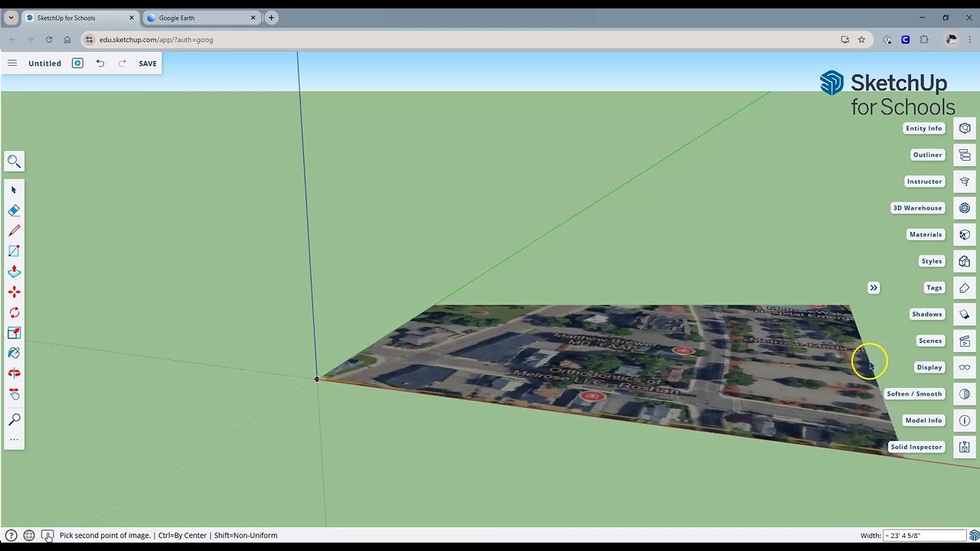Open the Scenes panel icon
The image size is (980, 551).
tap(965, 341)
